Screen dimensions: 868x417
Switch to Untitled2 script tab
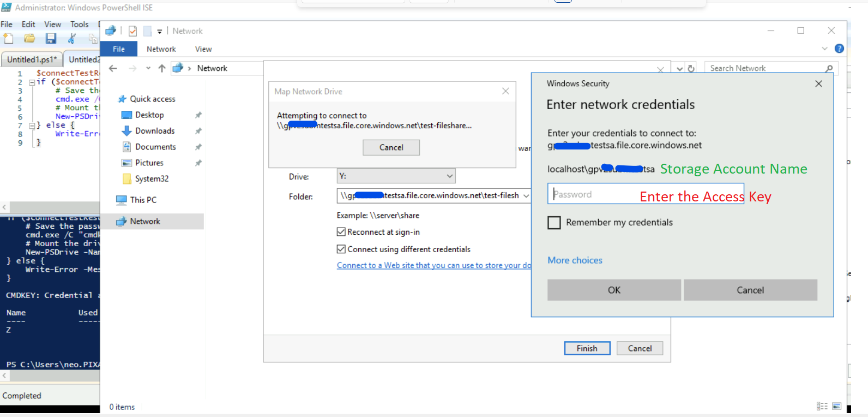pyautogui.click(x=83, y=59)
